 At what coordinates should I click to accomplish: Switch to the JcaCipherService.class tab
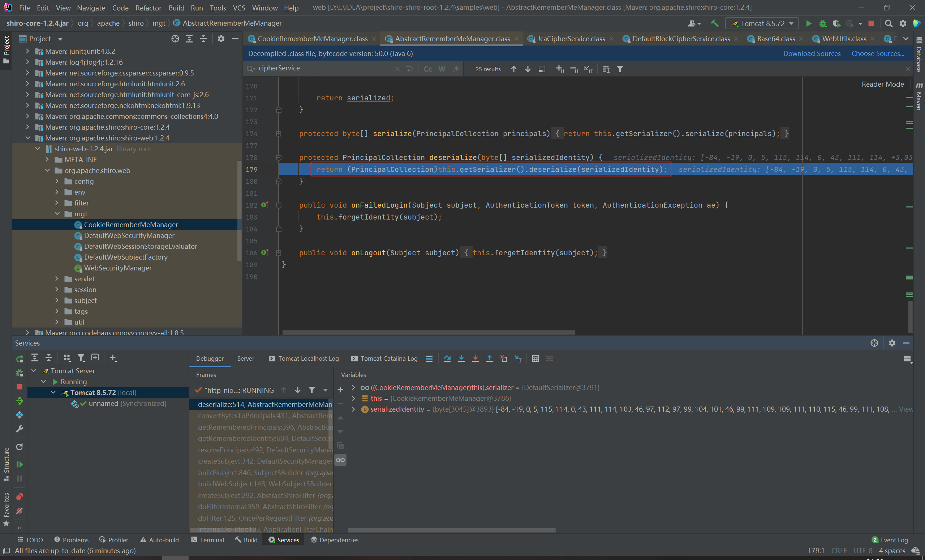click(x=571, y=39)
